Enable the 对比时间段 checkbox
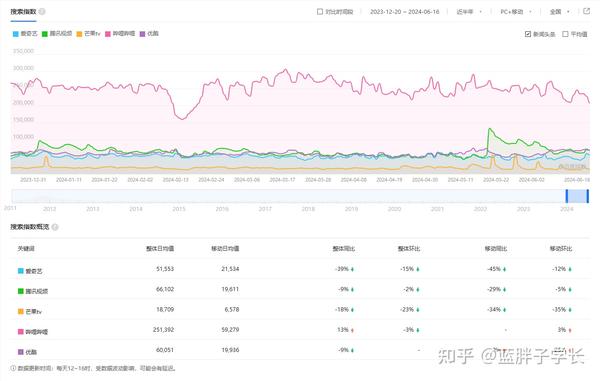 [320, 12]
